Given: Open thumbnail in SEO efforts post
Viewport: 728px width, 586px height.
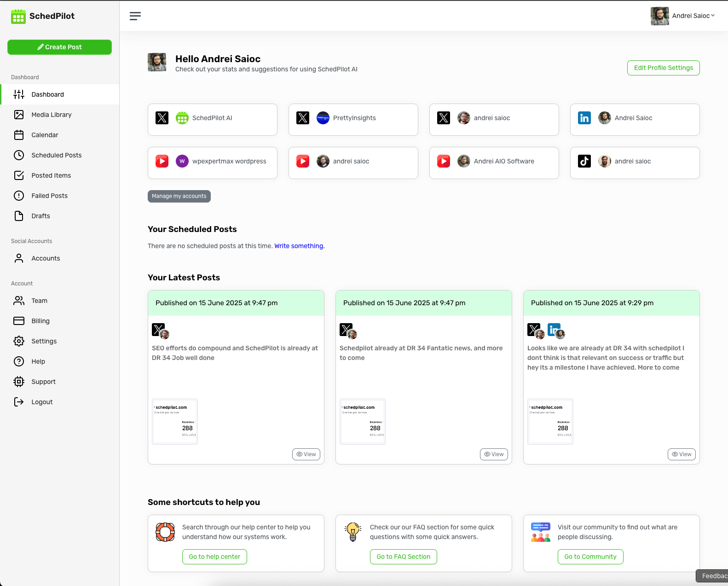Looking at the screenshot, I should pos(175,422).
